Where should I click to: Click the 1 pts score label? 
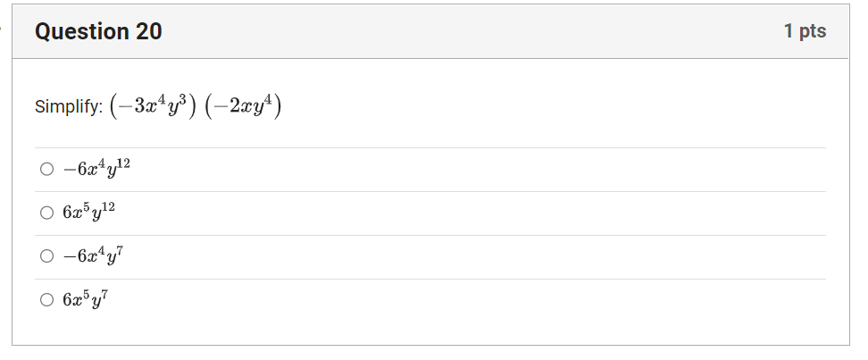pyautogui.click(x=805, y=31)
